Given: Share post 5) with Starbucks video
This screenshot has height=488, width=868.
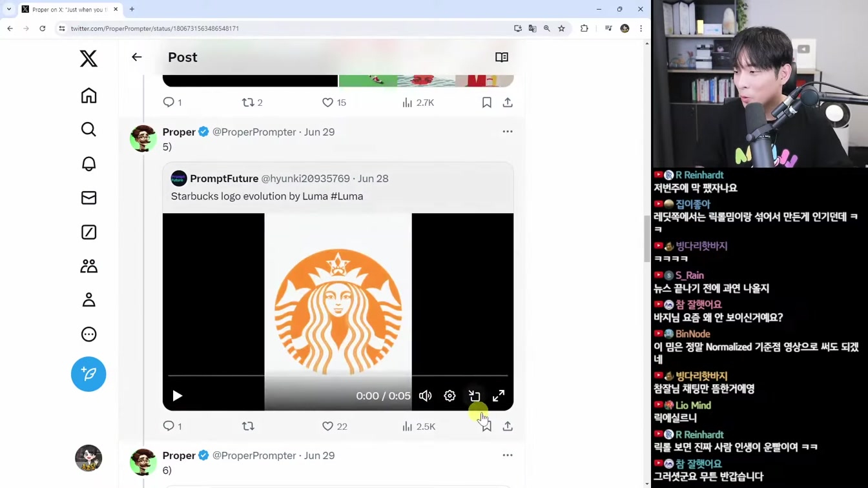Looking at the screenshot, I should (508, 426).
